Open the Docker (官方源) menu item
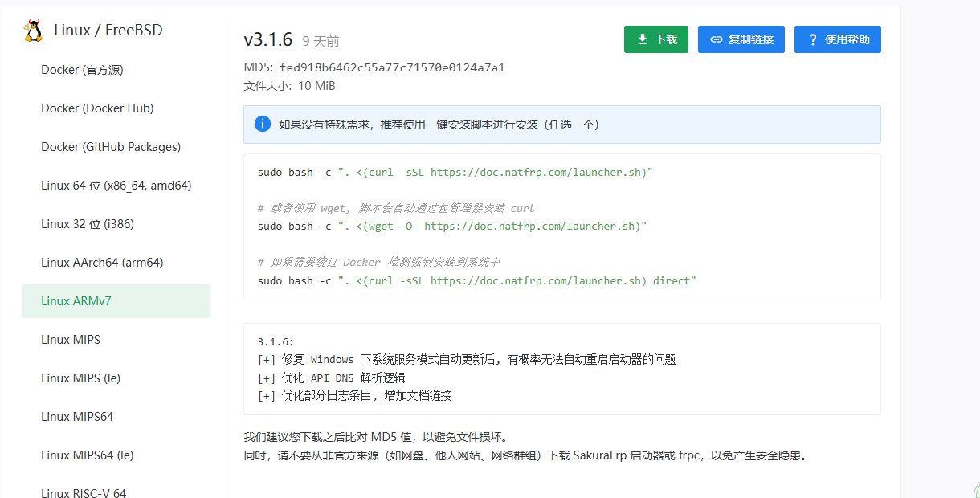The height and width of the screenshot is (498, 980). [x=82, y=70]
